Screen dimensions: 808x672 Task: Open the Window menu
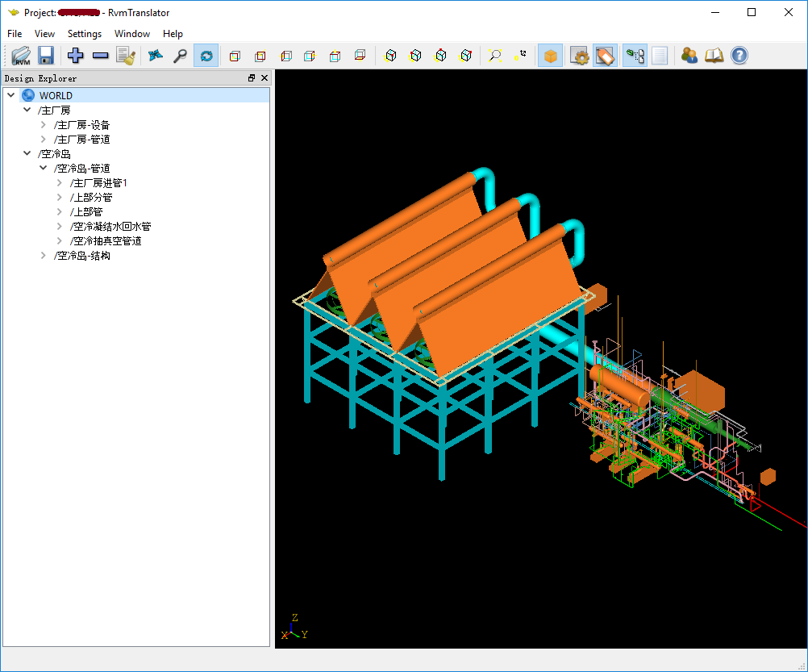(131, 34)
